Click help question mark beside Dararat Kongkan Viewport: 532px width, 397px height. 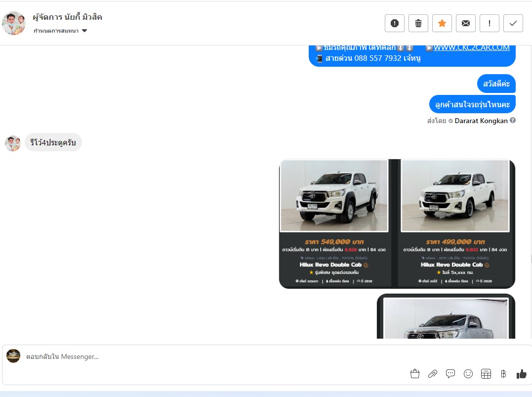513,120
